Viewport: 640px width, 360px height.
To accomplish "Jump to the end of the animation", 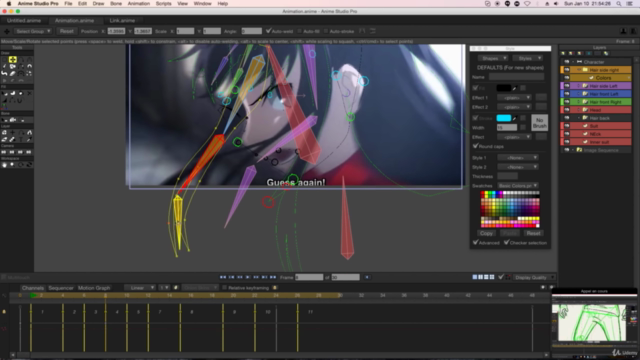I will click(x=273, y=277).
